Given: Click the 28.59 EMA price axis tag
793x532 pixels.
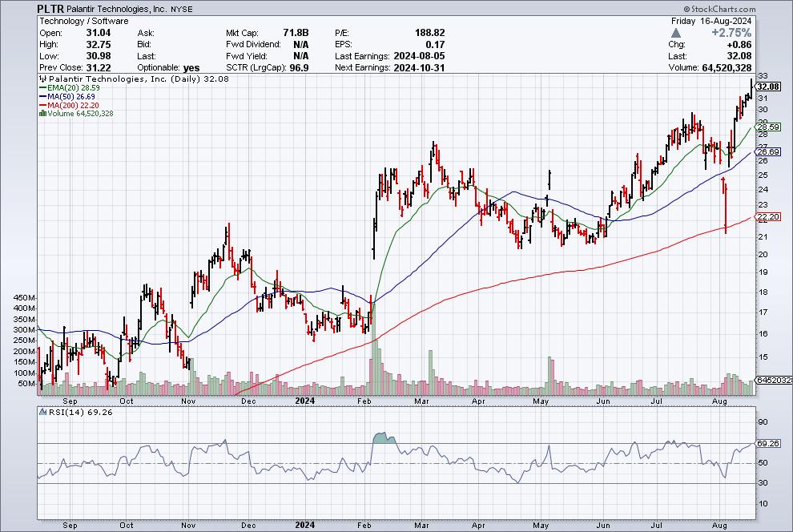Looking at the screenshot, I should coord(767,127).
